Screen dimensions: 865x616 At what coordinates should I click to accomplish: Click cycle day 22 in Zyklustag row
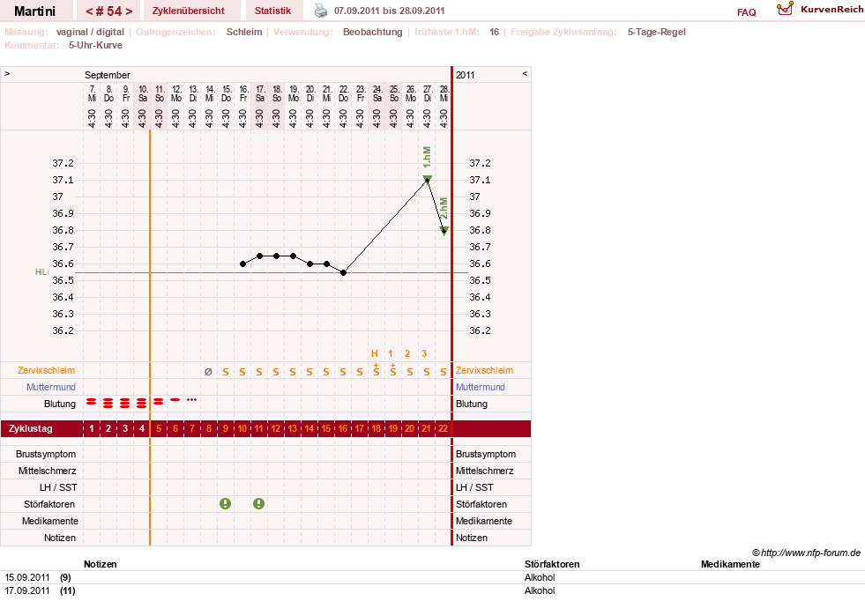pos(443,428)
